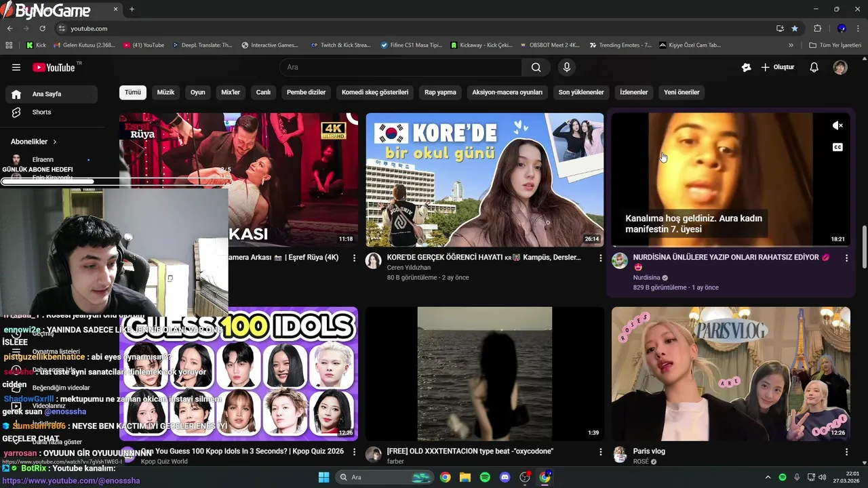868x488 pixels.
Task: Open the farber channel avatar
Action: [374, 455]
